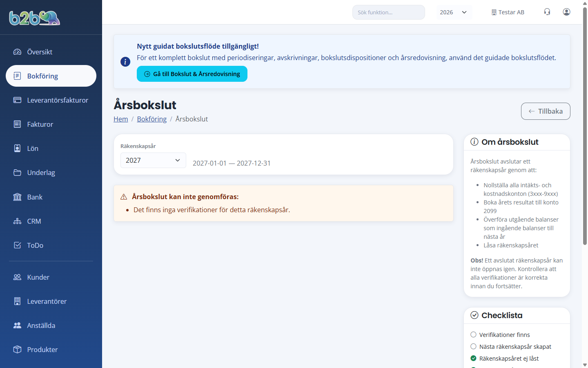The image size is (588, 368).
Task: Click the Lön payroll icon
Action: [17, 148]
